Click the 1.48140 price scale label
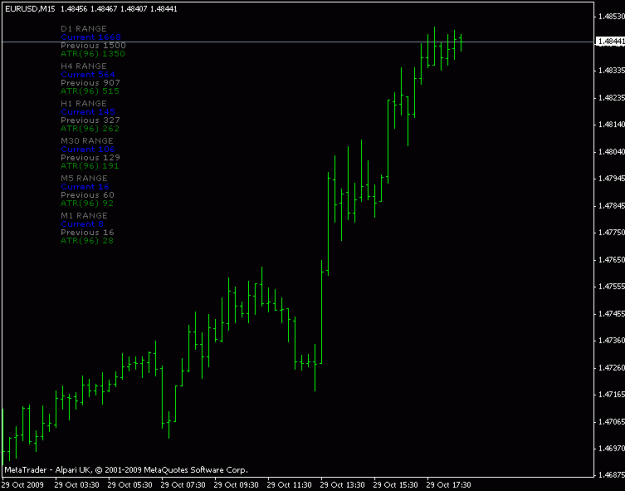Screen dimensions: 625x491 pos(611,125)
